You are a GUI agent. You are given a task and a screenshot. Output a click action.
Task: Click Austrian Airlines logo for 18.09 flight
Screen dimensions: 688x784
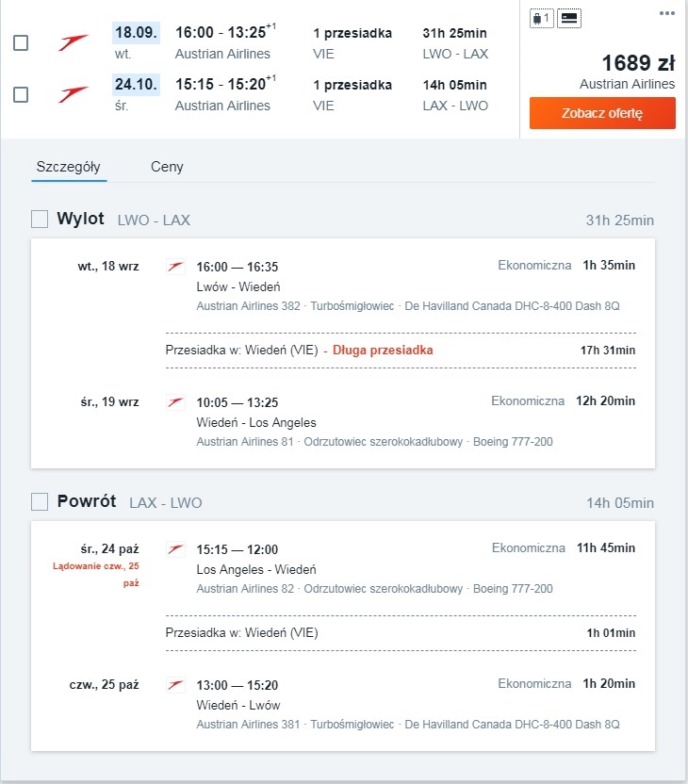tap(73, 43)
